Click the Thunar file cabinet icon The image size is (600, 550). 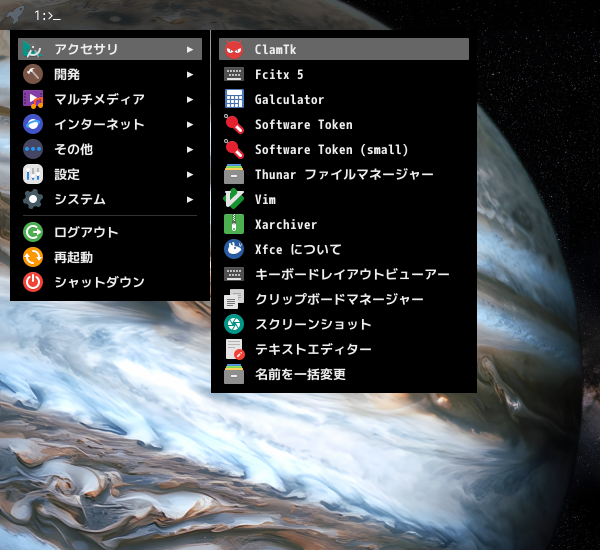(x=234, y=174)
